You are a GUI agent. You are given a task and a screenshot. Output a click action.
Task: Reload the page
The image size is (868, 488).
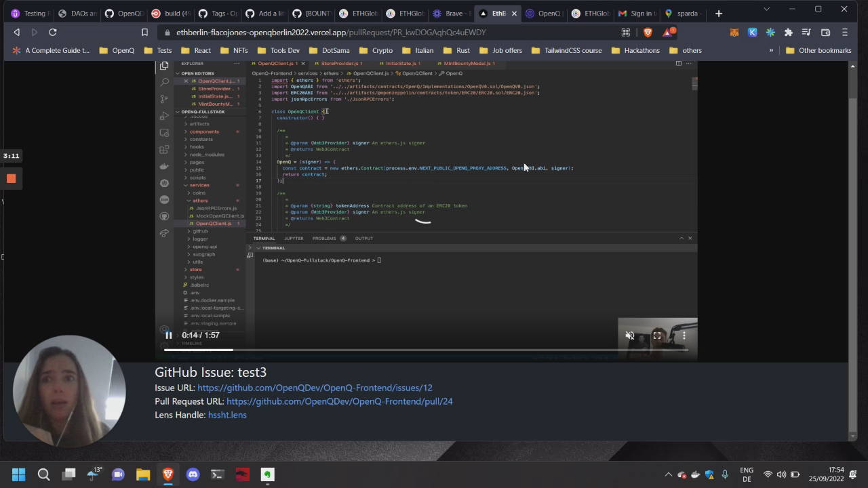[52, 32]
